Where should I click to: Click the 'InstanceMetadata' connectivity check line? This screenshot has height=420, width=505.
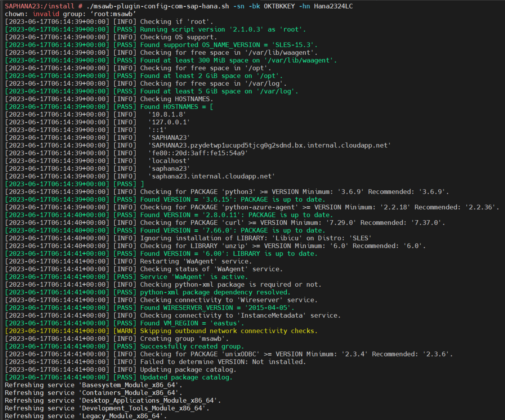(x=173, y=315)
